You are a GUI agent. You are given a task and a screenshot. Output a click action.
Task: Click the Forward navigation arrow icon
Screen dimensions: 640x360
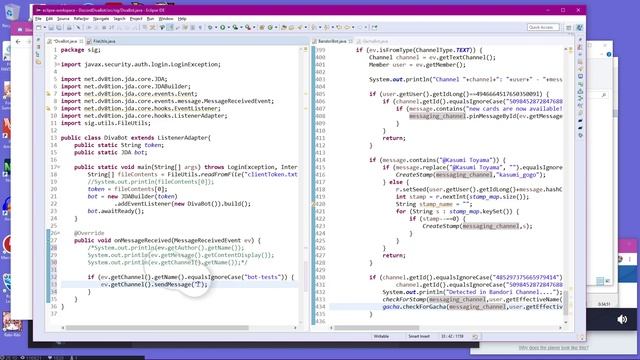click(360, 27)
